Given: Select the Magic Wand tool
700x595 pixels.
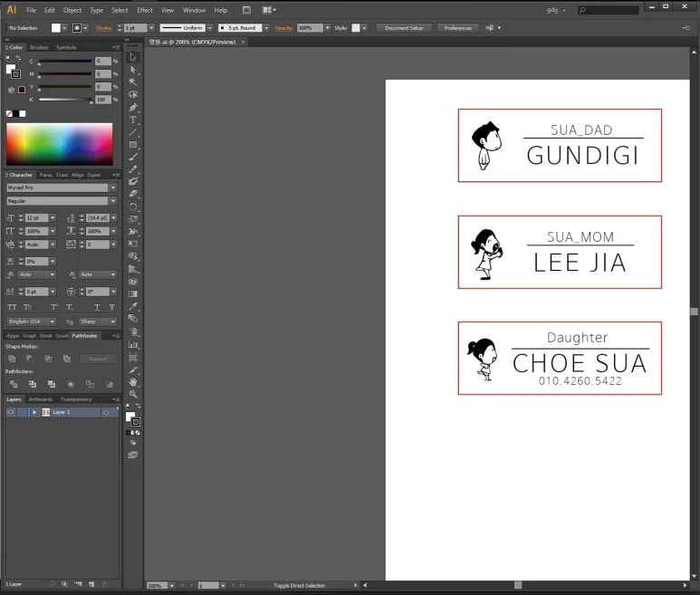Looking at the screenshot, I should tap(133, 82).
